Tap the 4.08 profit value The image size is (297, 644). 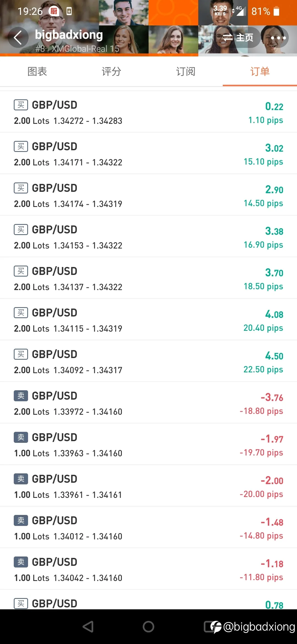tap(274, 314)
